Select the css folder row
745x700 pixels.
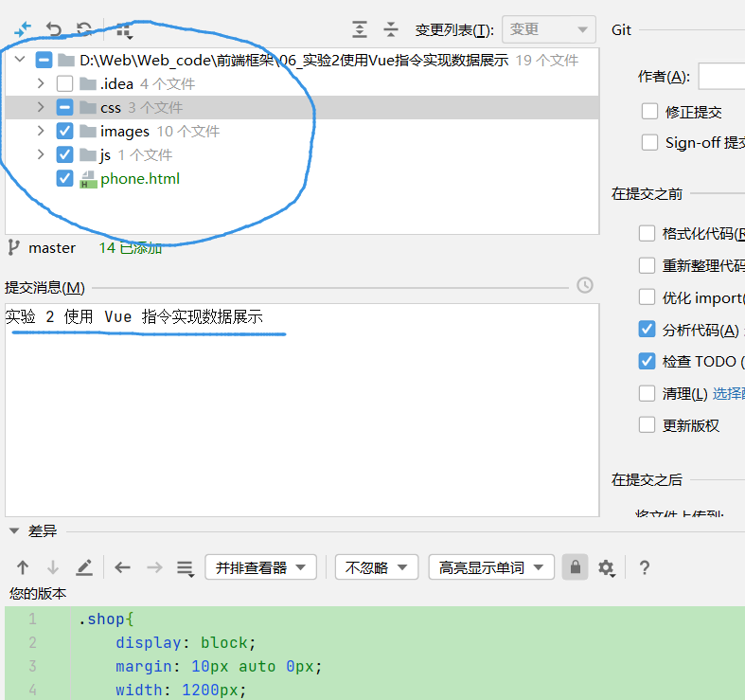point(302,107)
